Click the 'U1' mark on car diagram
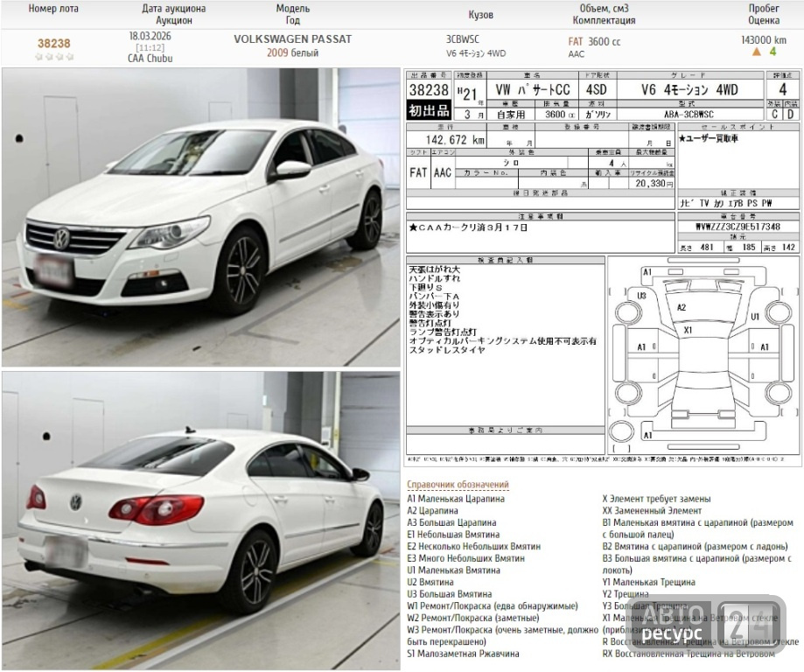 755,317
